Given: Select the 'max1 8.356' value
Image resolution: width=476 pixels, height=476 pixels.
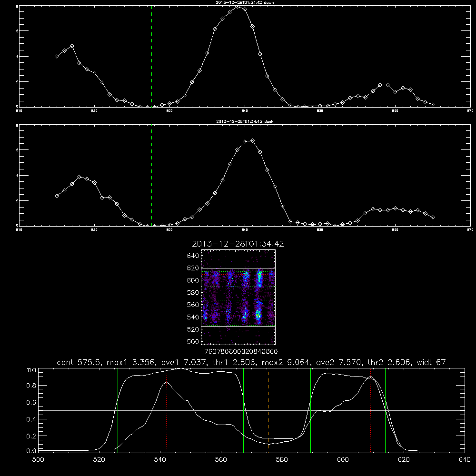Looking at the screenshot, I should (x=130, y=362).
